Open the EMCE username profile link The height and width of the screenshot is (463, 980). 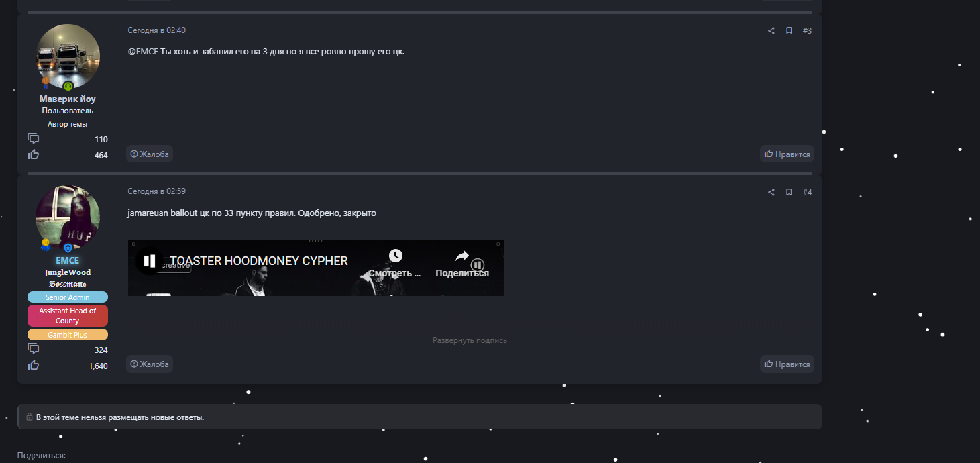tap(67, 260)
